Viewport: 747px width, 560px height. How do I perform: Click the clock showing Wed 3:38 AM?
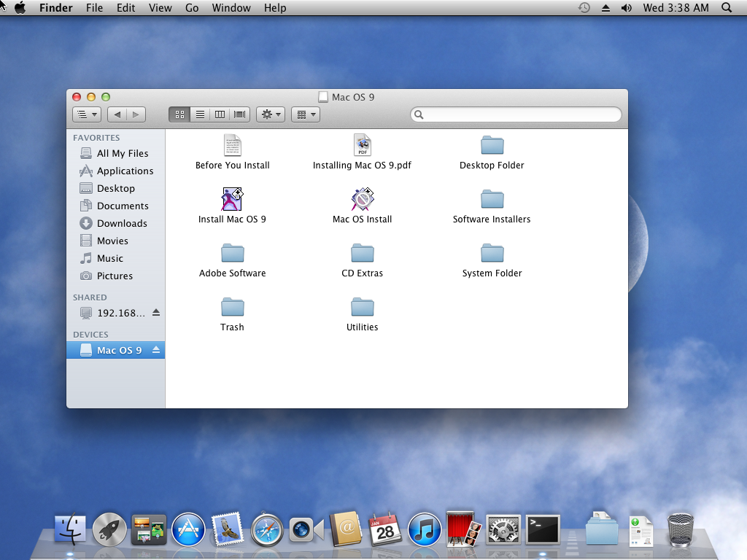(676, 7)
